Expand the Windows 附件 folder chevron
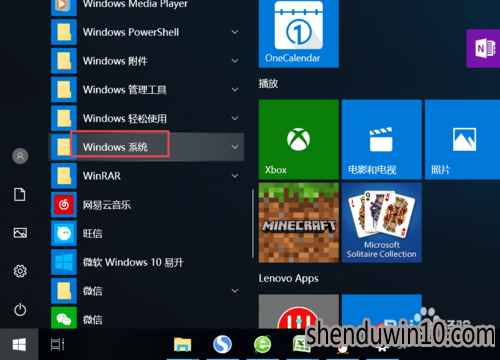Screen dimensions: 500x360 235,61
